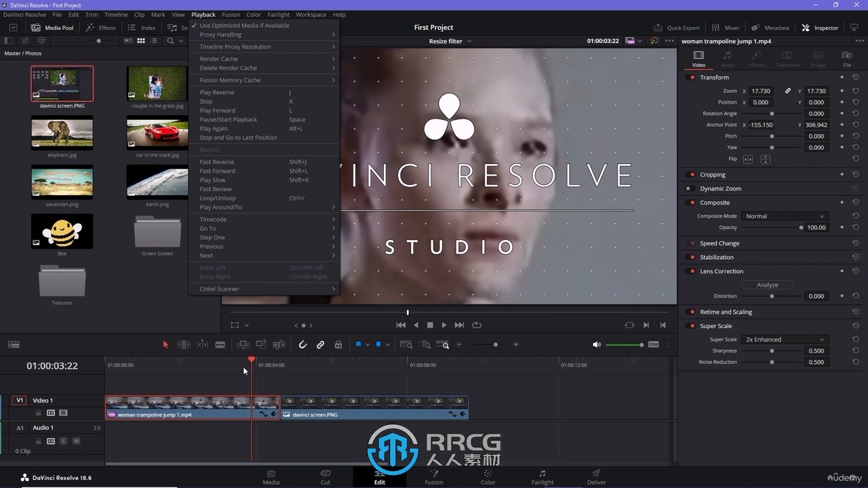The height and width of the screenshot is (488, 868).
Task: Toggle the Stabilization section enable dot
Action: 692,258
